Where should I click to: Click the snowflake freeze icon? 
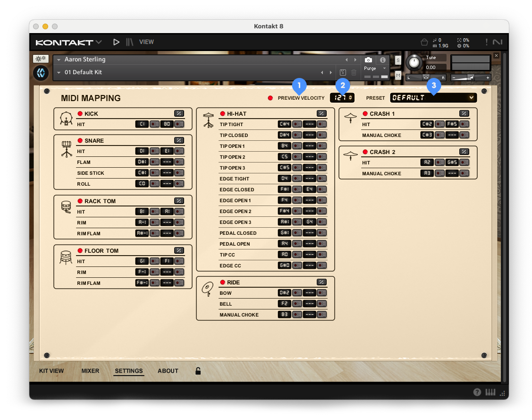40,59
